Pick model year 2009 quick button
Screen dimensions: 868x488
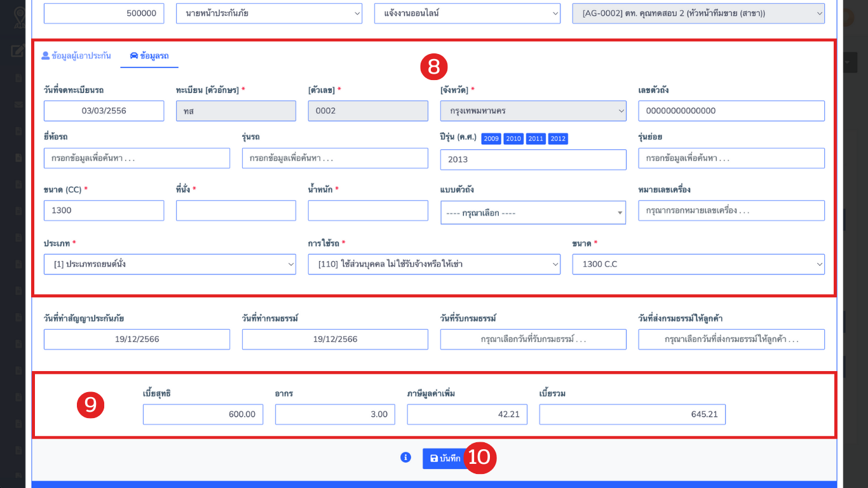point(491,139)
